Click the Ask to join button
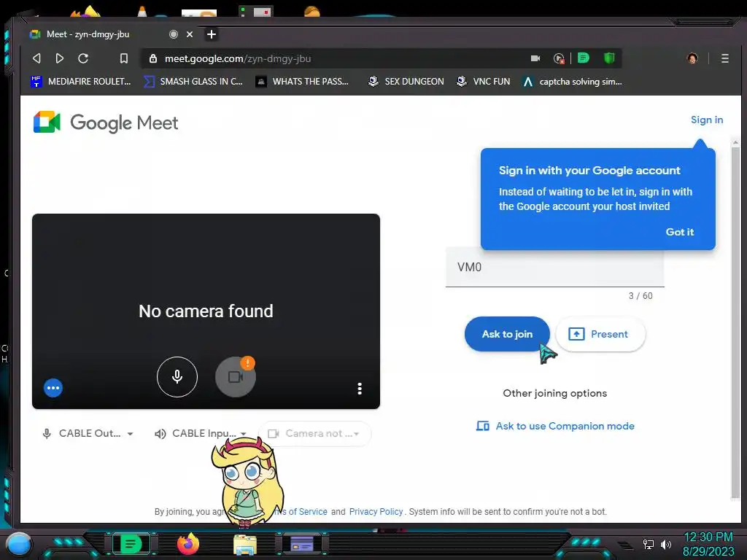The image size is (747, 560). tap(507, 334)
